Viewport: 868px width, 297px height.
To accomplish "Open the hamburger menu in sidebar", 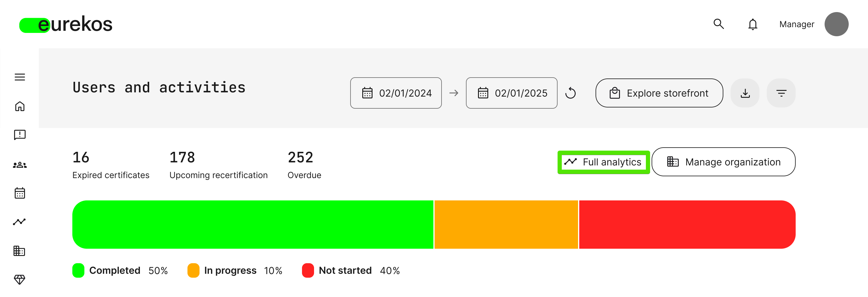I will (20, 77).
